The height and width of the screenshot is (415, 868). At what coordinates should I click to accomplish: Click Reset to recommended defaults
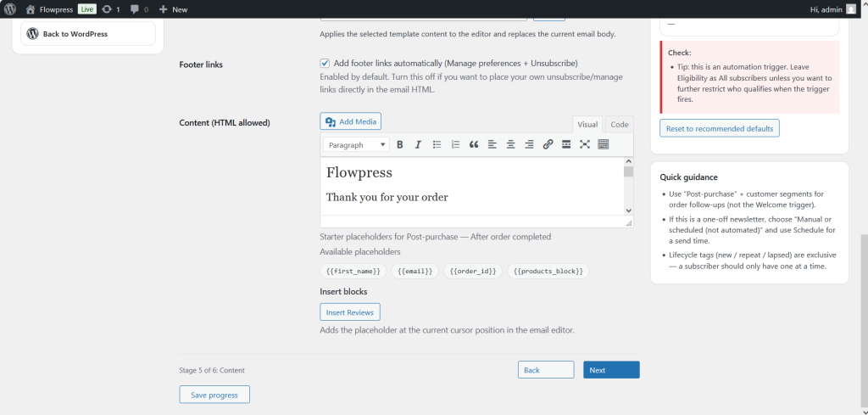tap(720, 128)
